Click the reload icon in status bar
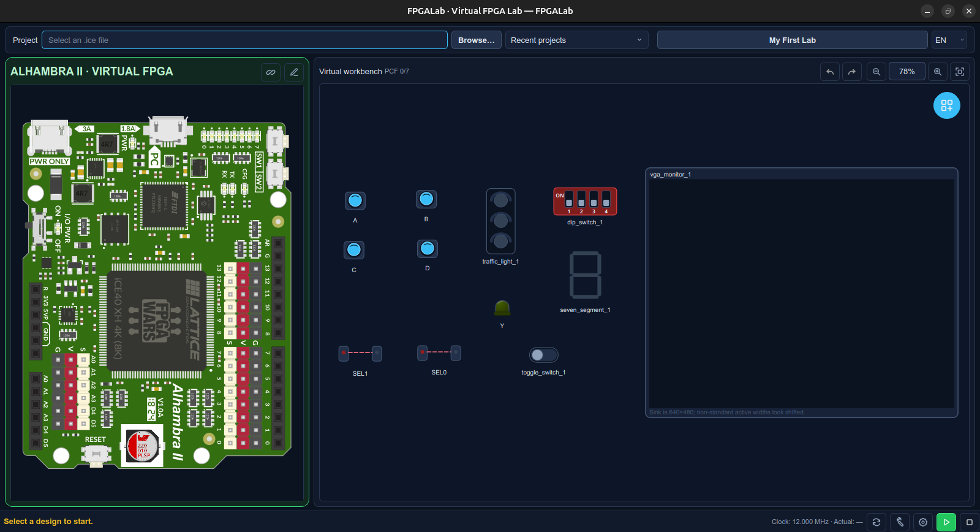The width and height of the screenshot is (980, 532). [876, 522]
